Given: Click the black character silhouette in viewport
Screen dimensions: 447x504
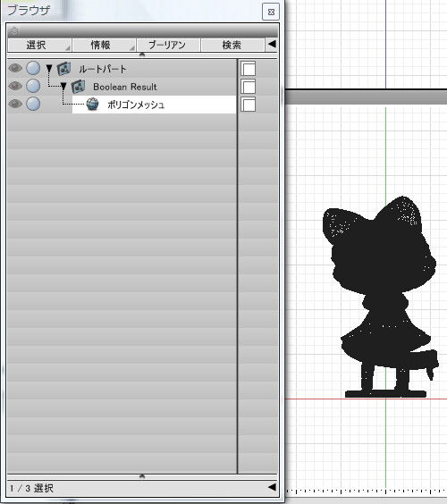Looking at the screenshot, I should pos(381,298).
